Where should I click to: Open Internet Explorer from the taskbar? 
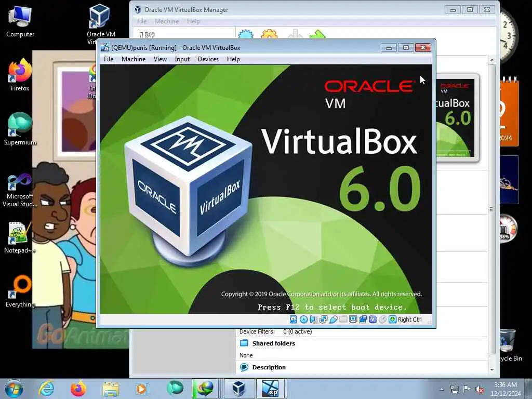tap(46, 389)
